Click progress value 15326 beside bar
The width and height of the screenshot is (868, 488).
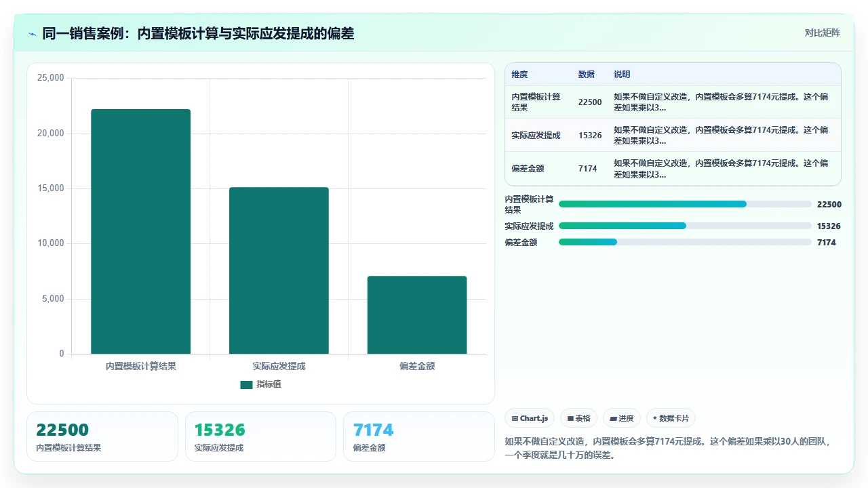(x=829, y=226)
